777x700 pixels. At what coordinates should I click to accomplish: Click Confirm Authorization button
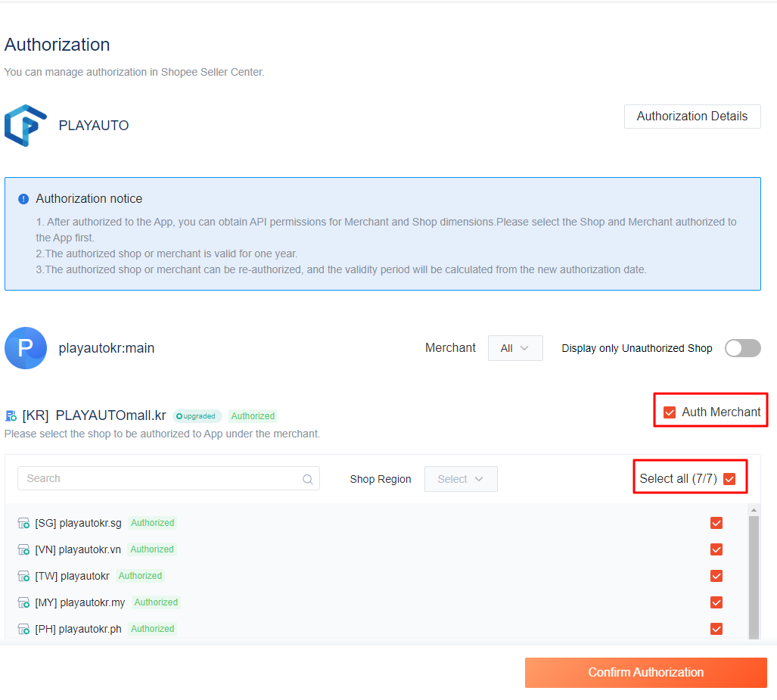click(645, 672)
